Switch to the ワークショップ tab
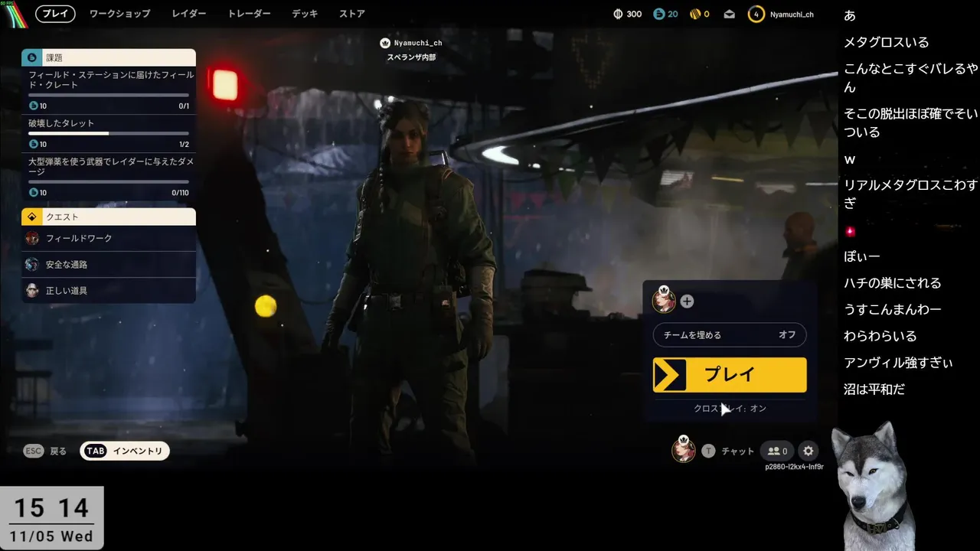The image size is (980, 551). pyautogui.click(x=119, y=14)
